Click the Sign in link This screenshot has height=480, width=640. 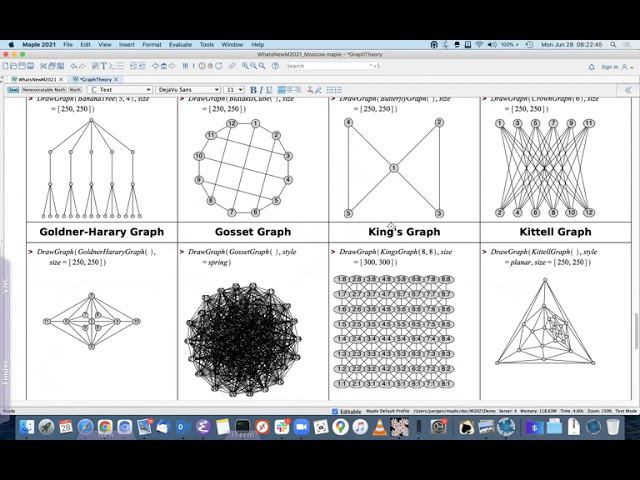(x=609, y=67)
